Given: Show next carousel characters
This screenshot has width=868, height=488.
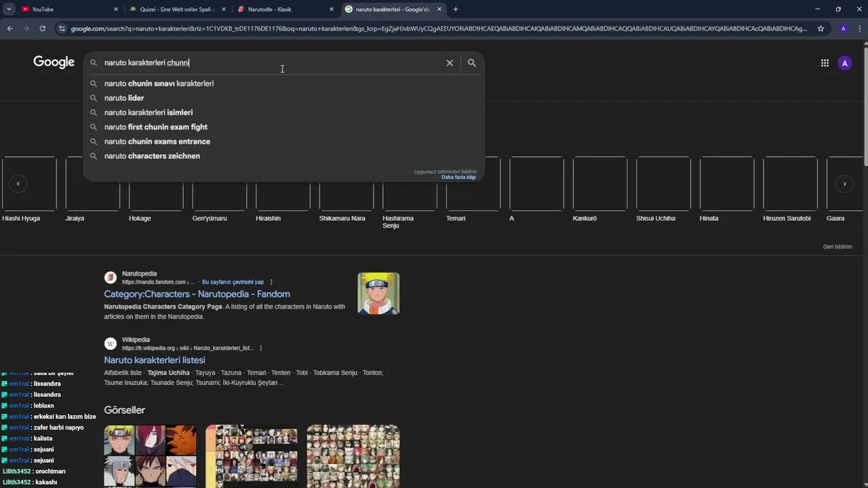Looking at the screenshot, I should [844, 184].
